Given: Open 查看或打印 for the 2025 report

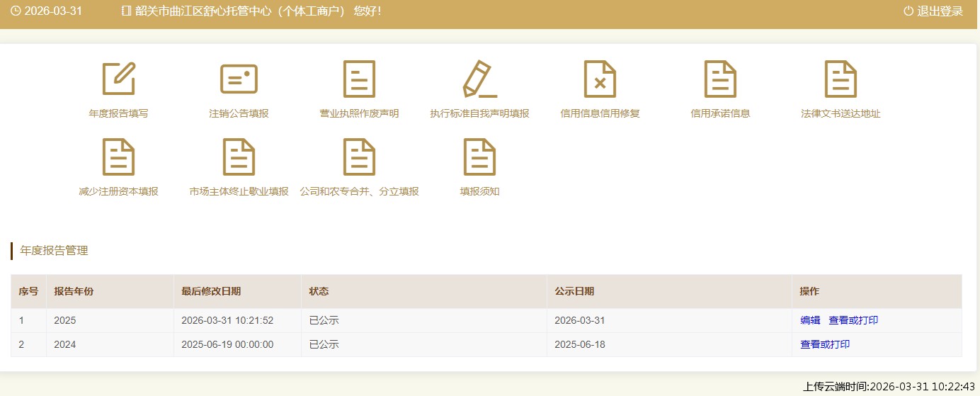Looking at the screenshot, I should (x=853, y=320).
